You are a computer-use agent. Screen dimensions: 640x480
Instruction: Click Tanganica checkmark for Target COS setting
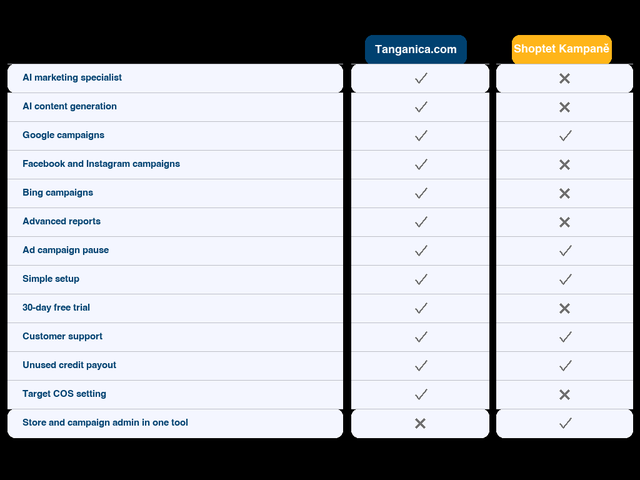(421, 394)
